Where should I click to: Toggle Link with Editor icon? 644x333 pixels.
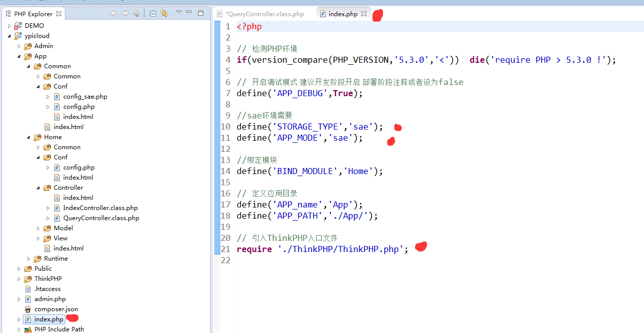pos(164,14)
